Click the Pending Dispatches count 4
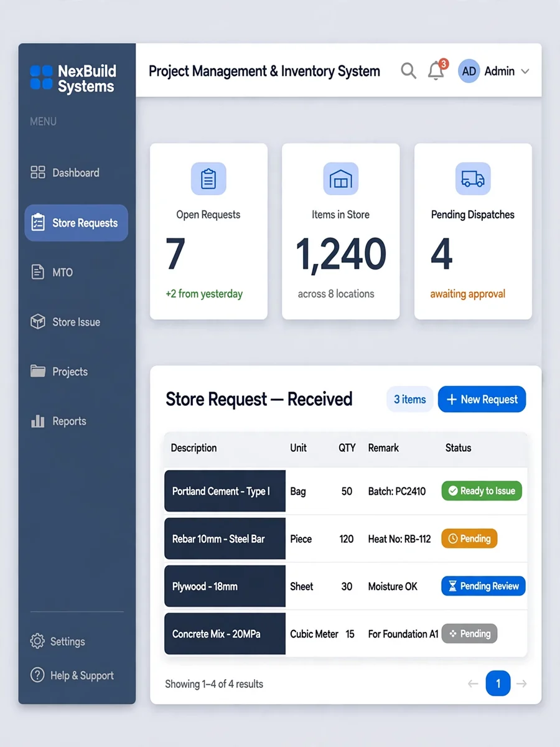Image resolution: width=560 pixels, height=747 pixels. click(441, 254)
